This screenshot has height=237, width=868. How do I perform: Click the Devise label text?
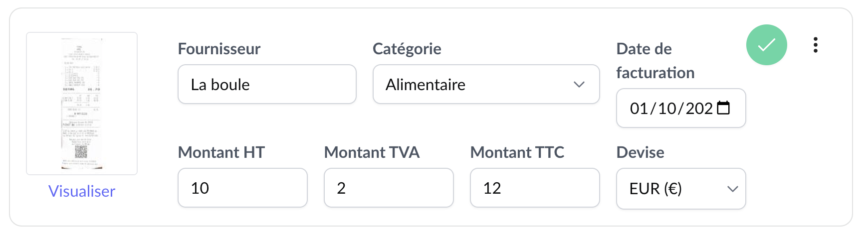click(640, 152)
